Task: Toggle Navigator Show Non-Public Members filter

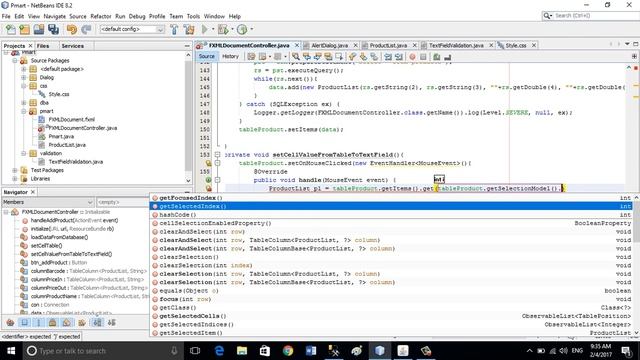Action: [52, 322]
